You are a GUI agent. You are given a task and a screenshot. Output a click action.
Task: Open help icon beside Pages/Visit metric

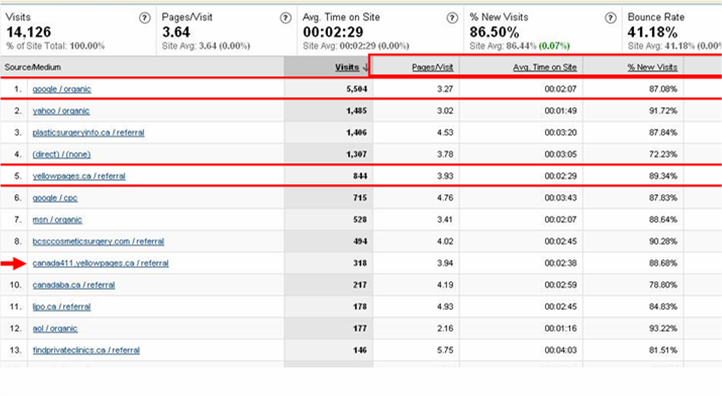285,18
